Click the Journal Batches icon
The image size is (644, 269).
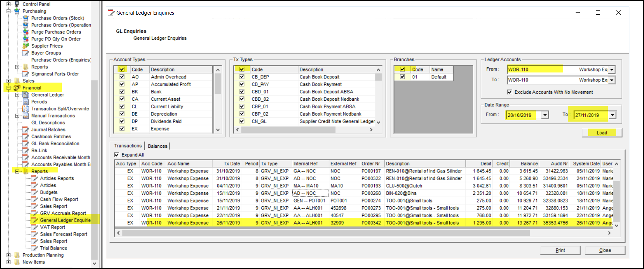(25, 130)
